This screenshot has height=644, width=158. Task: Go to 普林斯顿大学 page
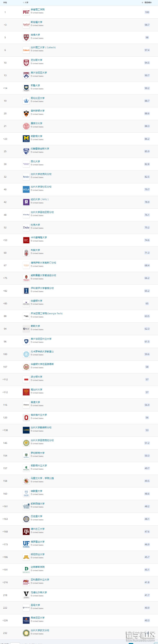point(38,111)
